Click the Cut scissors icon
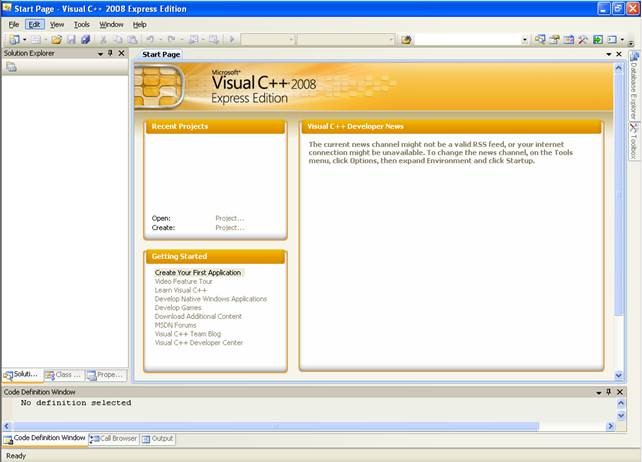The image size is (642, 462). [x=104, y=40]
